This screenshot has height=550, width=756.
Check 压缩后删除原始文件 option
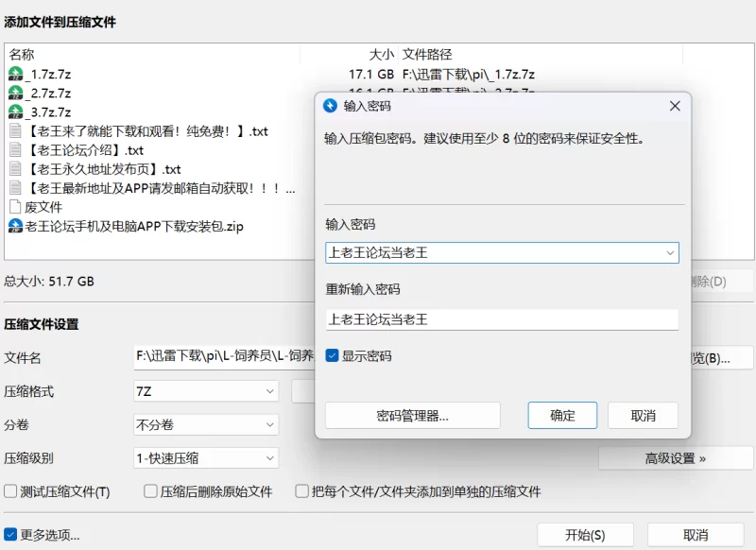(150, 491)
